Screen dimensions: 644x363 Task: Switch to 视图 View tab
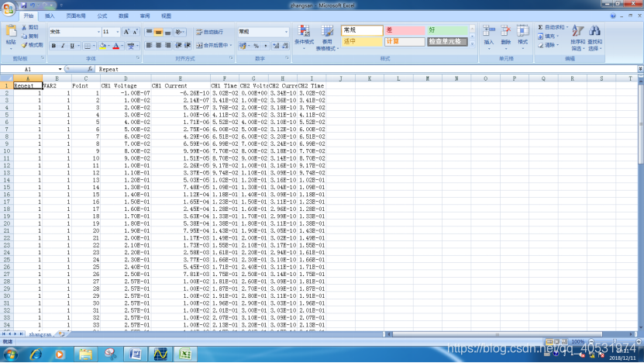(x=167, y=16)
